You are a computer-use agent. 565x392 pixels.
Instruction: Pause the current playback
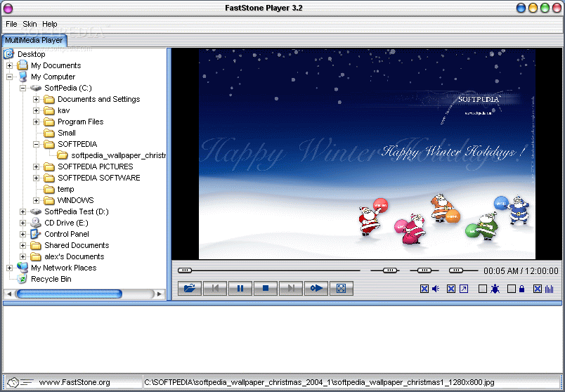click(240, 288)
